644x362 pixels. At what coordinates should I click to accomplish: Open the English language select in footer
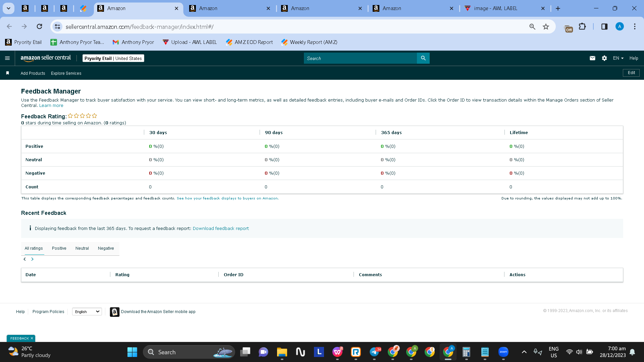click(87, 312)
